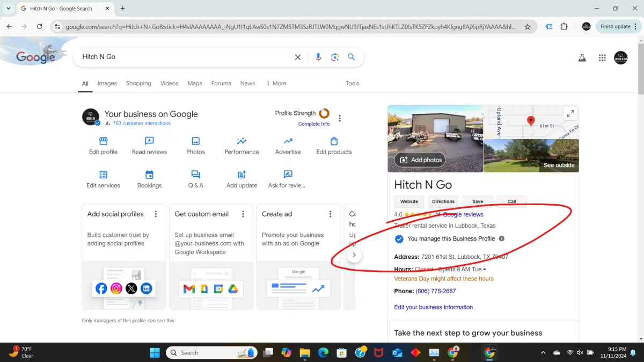Open 783 customer interactions link
644x362 pixels.
click(142, 124)
